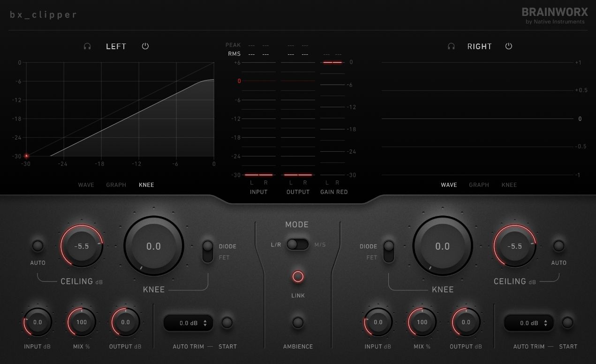596x364 pixels.
Task: Select the WAVE view in LEFT display
Action: [86, 185]
